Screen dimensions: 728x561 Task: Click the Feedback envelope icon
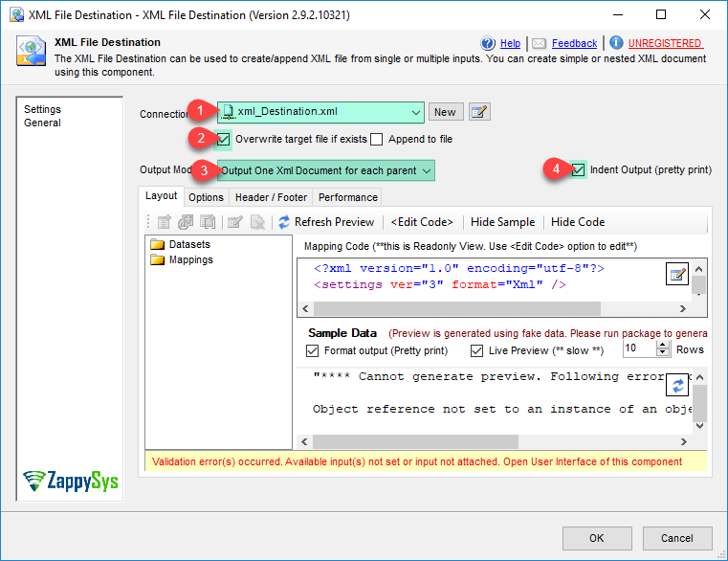click(x=539, y=43)
